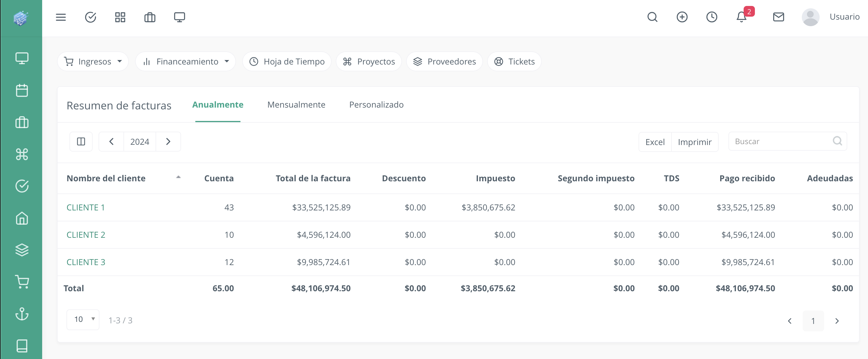Toggle column visibility button
The image size is (868, 359).
click(81, 142)
